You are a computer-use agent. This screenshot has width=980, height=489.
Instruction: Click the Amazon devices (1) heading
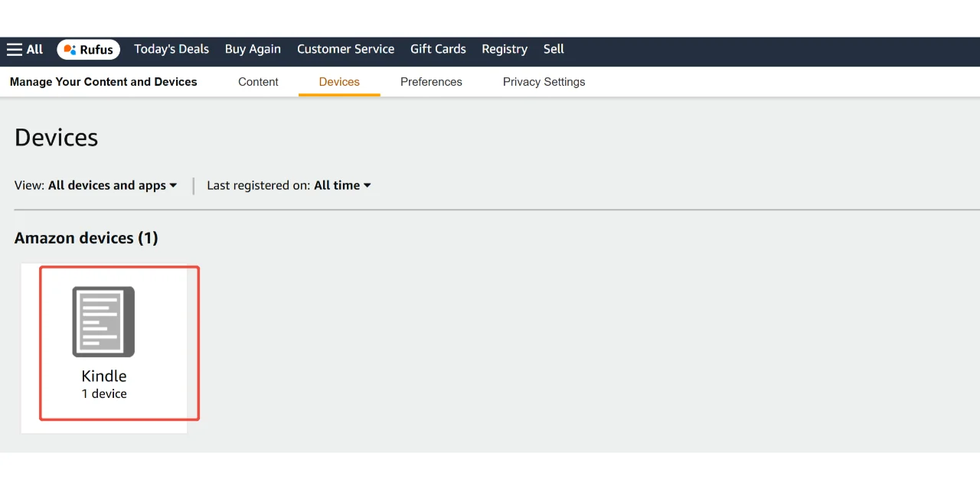(87, 238)
